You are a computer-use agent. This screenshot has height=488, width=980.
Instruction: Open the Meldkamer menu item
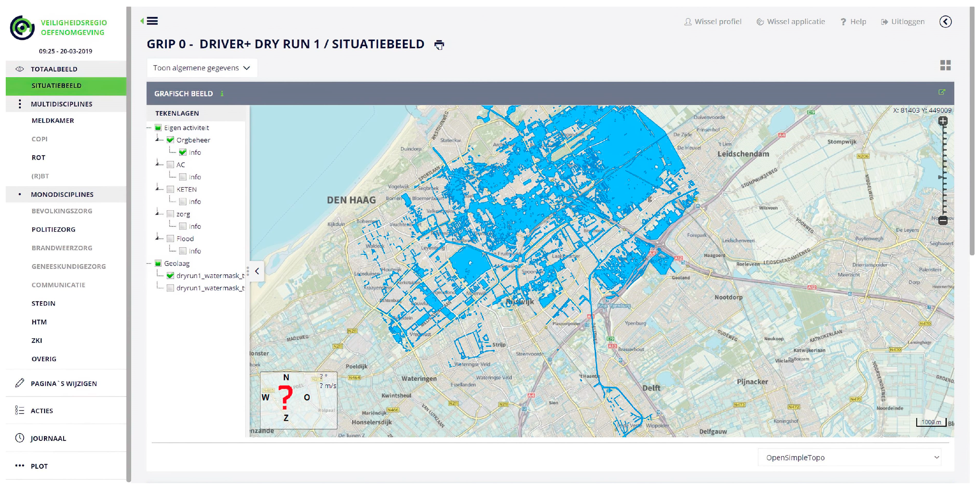click(53, 120)
